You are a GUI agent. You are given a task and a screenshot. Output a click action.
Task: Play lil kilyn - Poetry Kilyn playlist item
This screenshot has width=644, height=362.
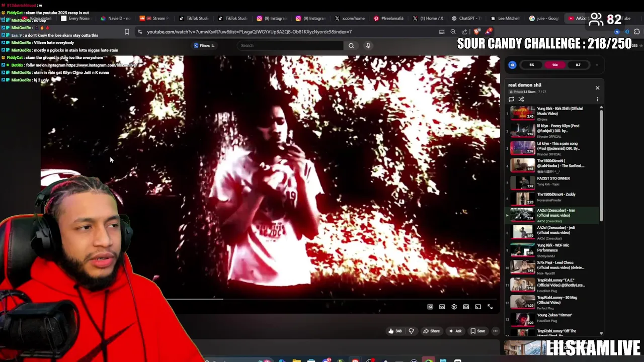coord(552,131)
